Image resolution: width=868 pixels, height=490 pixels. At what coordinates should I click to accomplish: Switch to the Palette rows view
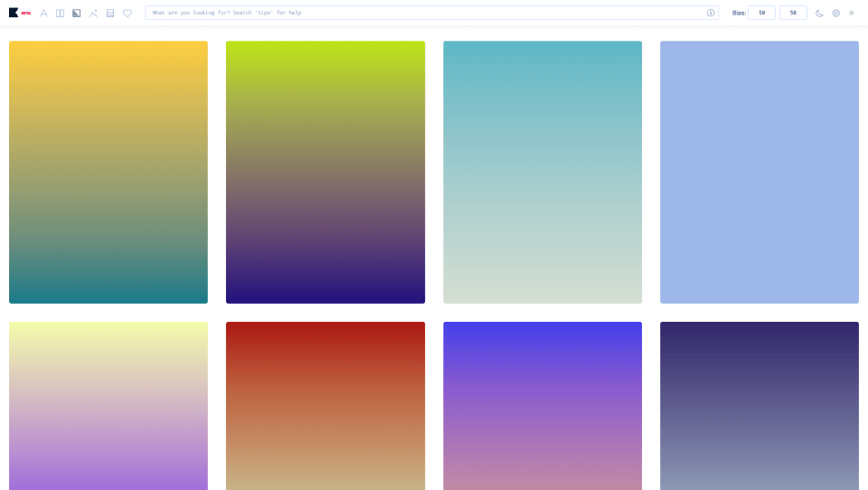(x=110, y=13)
